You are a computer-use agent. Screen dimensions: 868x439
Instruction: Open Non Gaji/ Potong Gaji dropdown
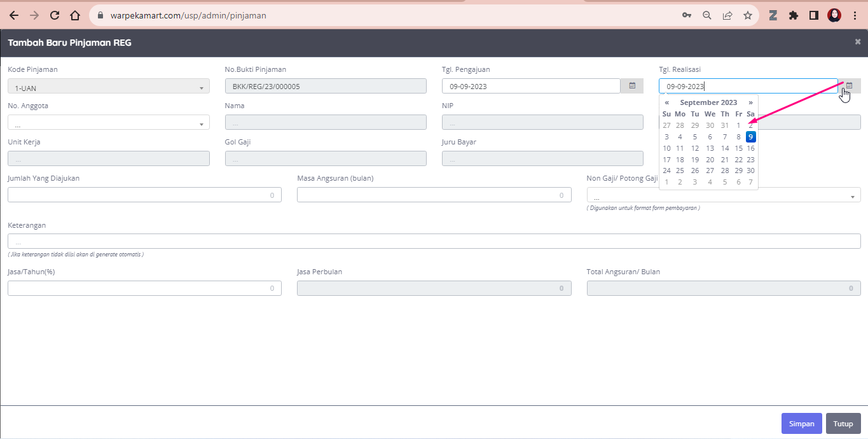[x=724, y=195]
